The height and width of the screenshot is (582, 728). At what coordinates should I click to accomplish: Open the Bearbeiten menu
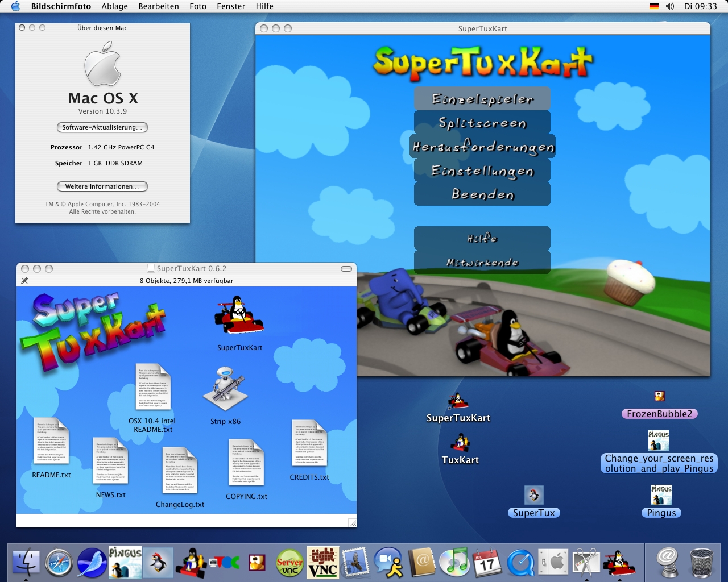click(x=159, y=6)
